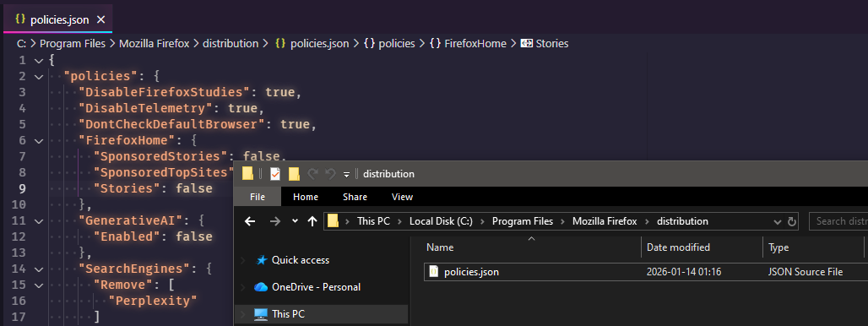This screenshot has height=326, width=868.
Task: Collapse the FirefoxHome block on line 6
Action: click(38, 140)
